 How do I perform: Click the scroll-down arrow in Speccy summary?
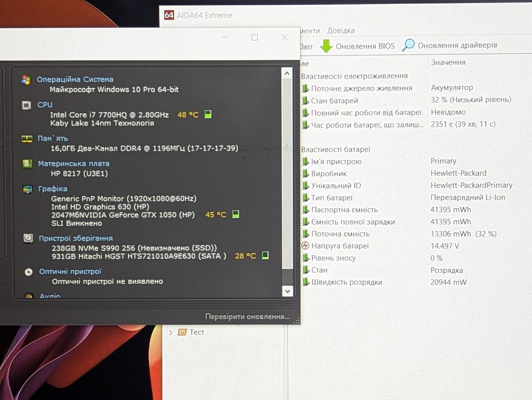[x=288, y=291]
